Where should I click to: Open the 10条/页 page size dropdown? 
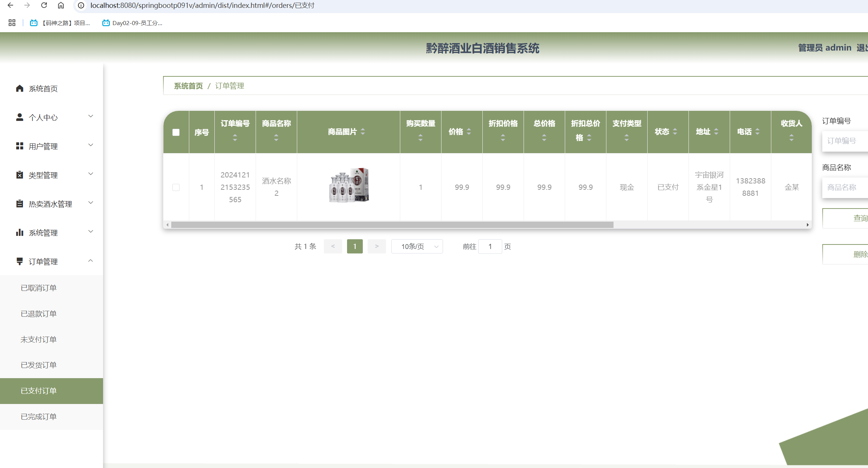(x=417, y=246)
